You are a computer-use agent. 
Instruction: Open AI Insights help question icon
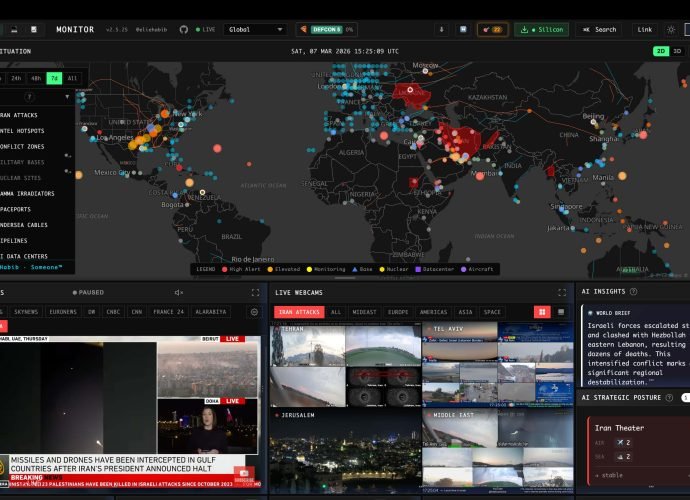point(633,291)
